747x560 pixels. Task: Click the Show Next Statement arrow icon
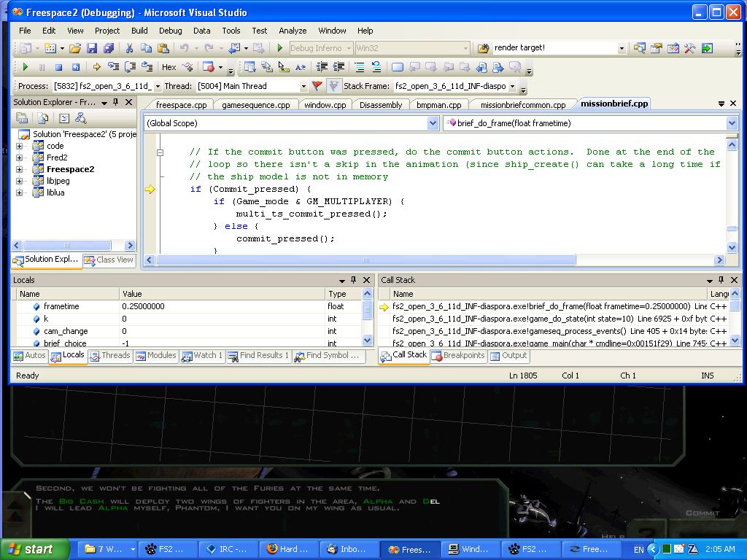coord(96,67)
